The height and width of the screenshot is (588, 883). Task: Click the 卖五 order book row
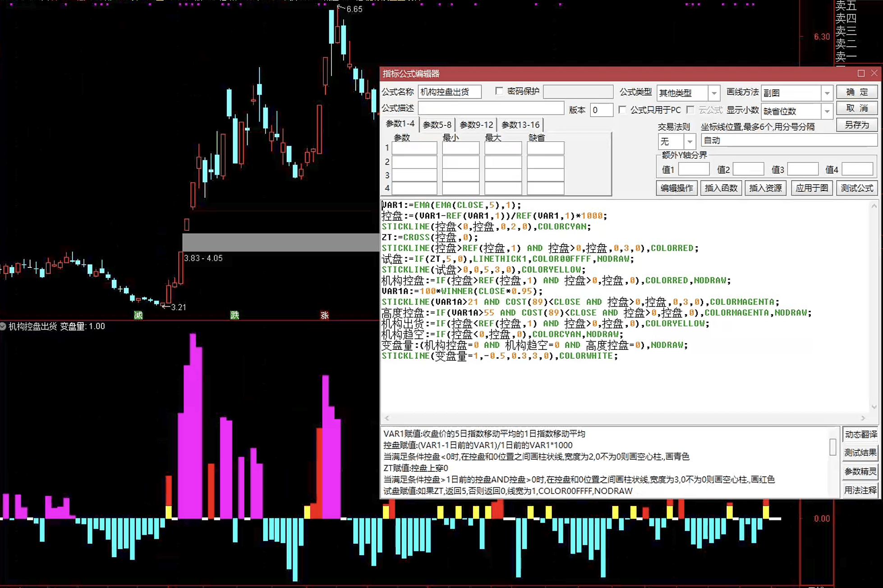tap(846, 5)
